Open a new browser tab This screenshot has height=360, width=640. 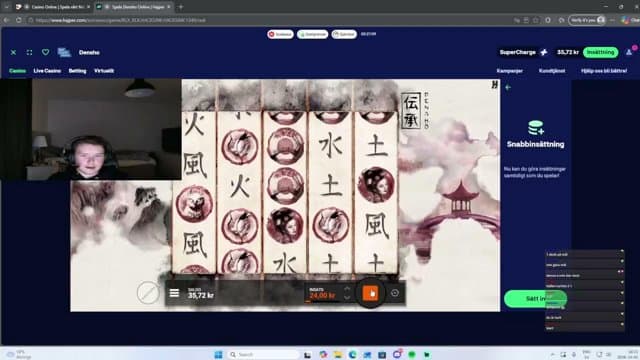(x=180, y=7)
